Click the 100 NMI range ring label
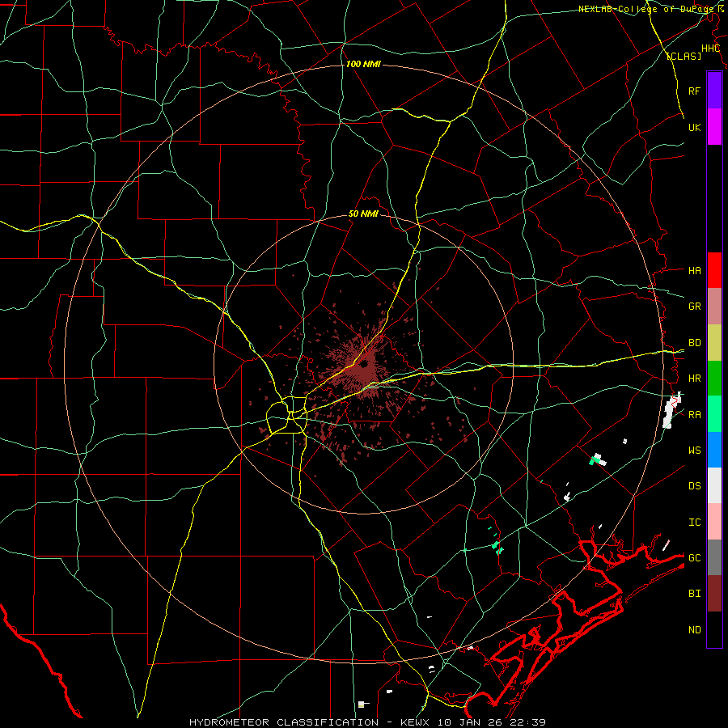Viewport: 728px width, 728px height. tap(363, 64)
